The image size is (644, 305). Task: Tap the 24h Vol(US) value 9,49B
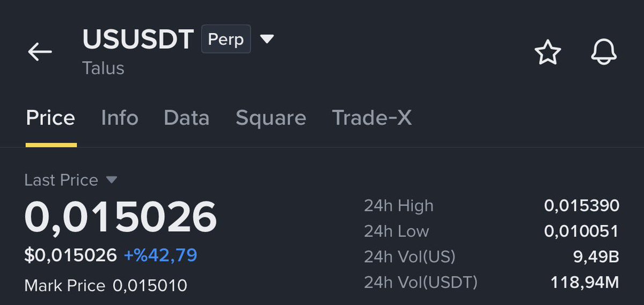[x=596, y=257]
